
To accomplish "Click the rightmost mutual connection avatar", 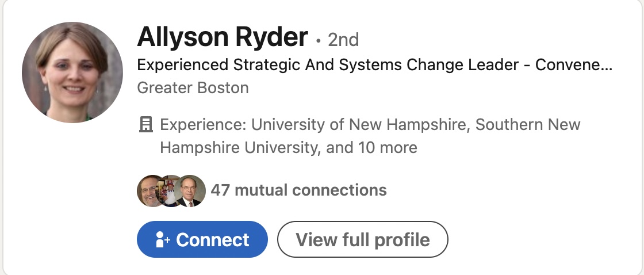I will 191,190.
